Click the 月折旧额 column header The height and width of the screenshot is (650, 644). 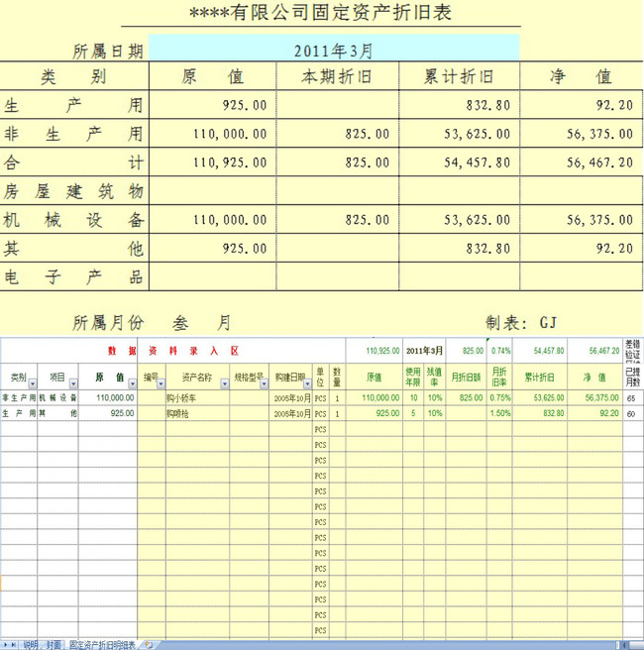click(x=467, y=377)
